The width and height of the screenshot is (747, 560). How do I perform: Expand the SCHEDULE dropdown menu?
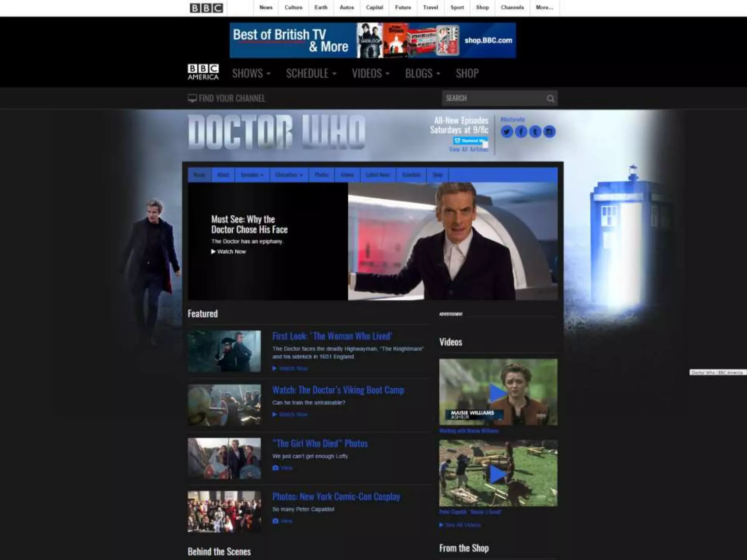tap(311, 74)
